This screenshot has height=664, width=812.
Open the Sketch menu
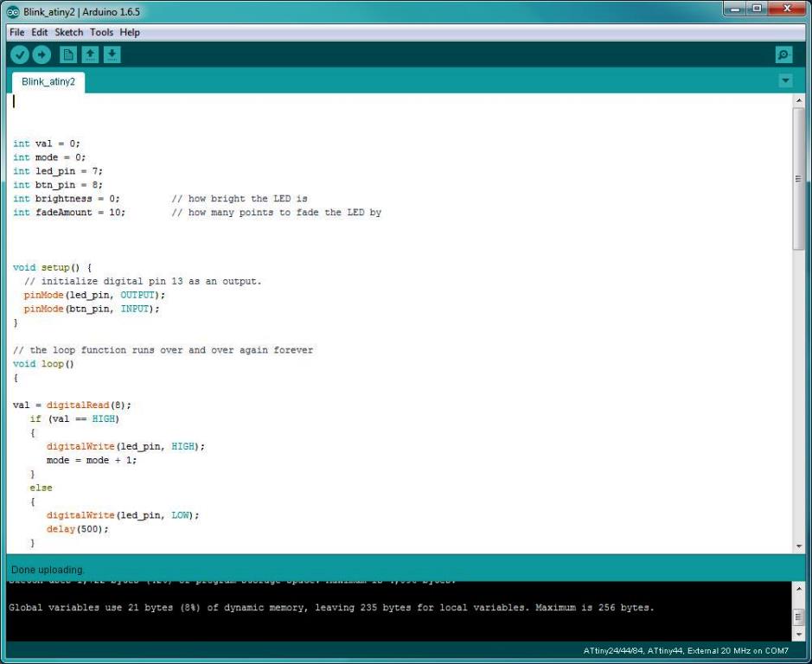pos(69,32)
